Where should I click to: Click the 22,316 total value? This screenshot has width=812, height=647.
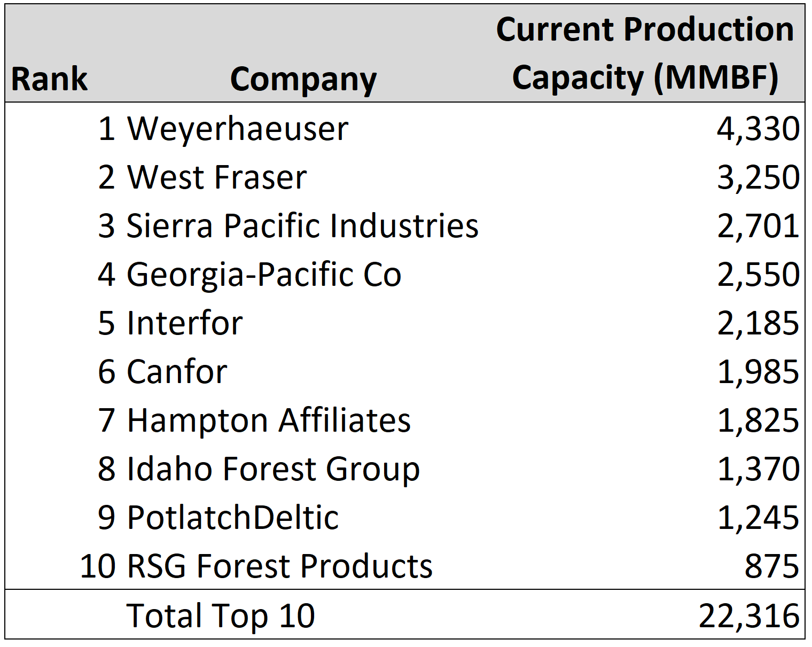click(748, 615)
